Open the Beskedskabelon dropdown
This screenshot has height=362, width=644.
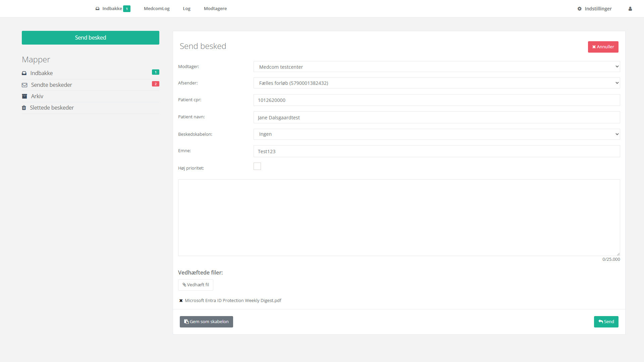pos(436,134)
